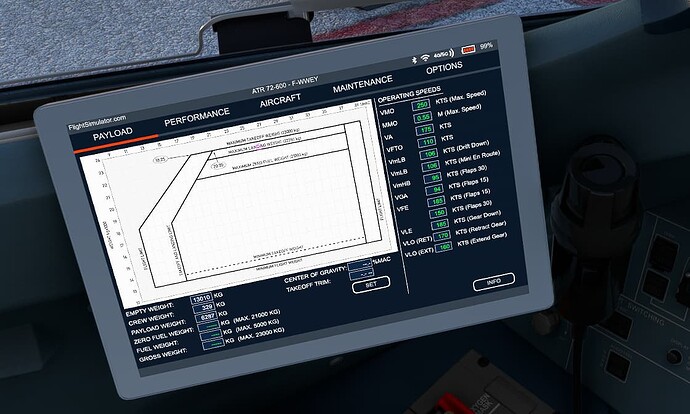Open the PAYLOAD tab on the tablet
The height and width of the screenshot is (414, 690).
(x=113, y=134)
